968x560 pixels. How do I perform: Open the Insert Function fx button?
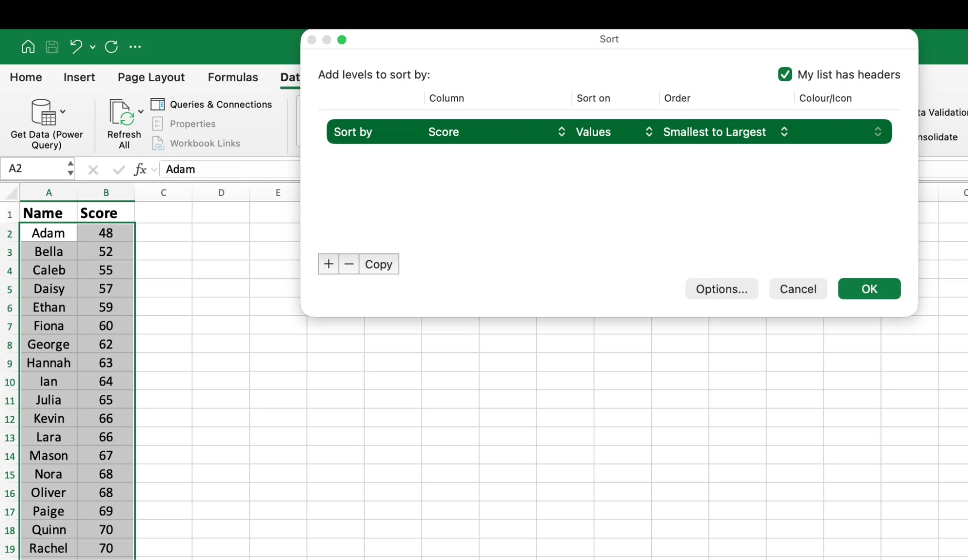point(140,169)
